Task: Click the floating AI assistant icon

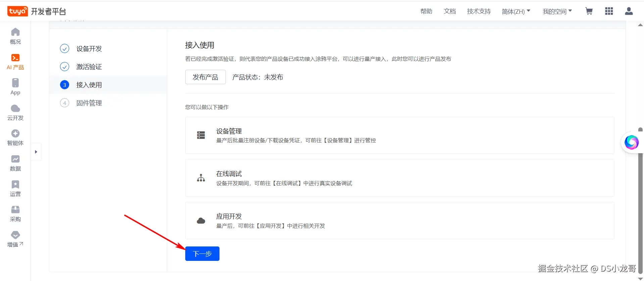Action: pyautogui.click(x=632, y=143)
